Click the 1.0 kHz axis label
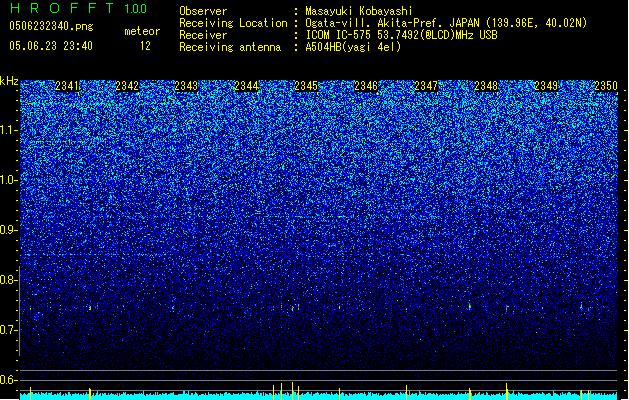The width and height of the screenshot is (629, 400). [x=9, y=181]
